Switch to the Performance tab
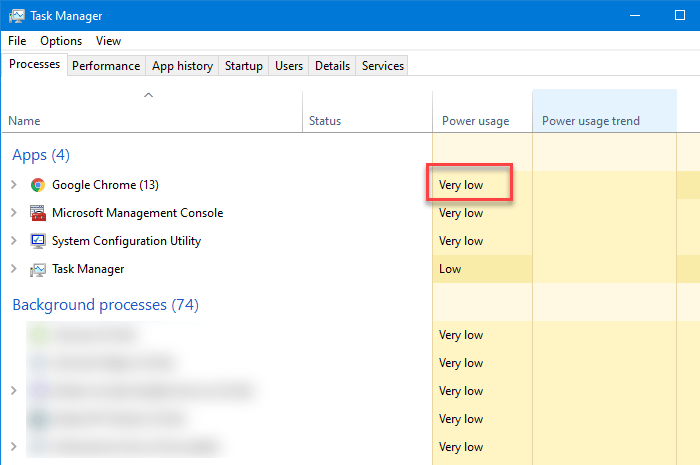The width and height of the screenshot is (700, 465). (x=106, y=66)
